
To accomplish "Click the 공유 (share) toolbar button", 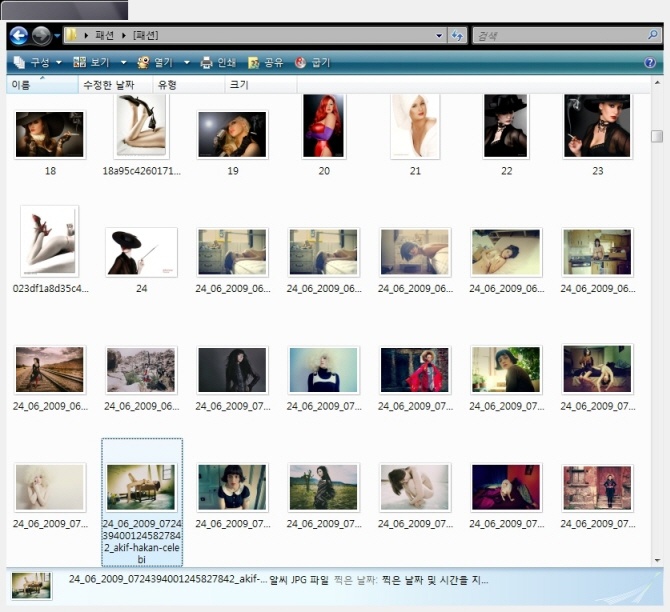I will click(265, 62).
